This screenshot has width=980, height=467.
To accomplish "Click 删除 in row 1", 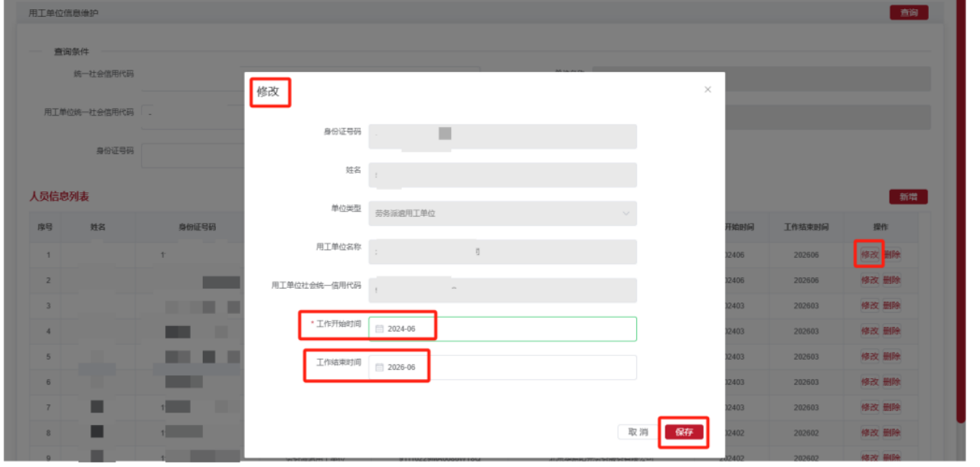I will pyautogui.click(x=891, y=254).
